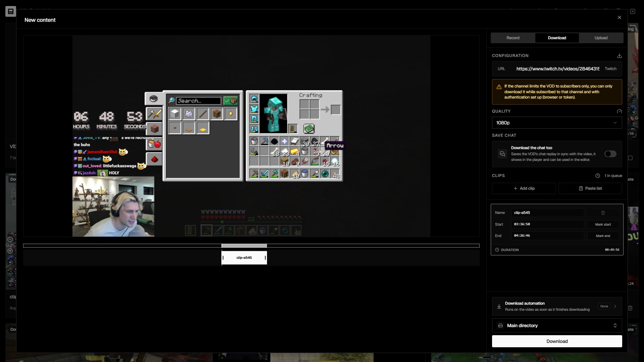Click the duration clock icon

(x=497, y=250)
